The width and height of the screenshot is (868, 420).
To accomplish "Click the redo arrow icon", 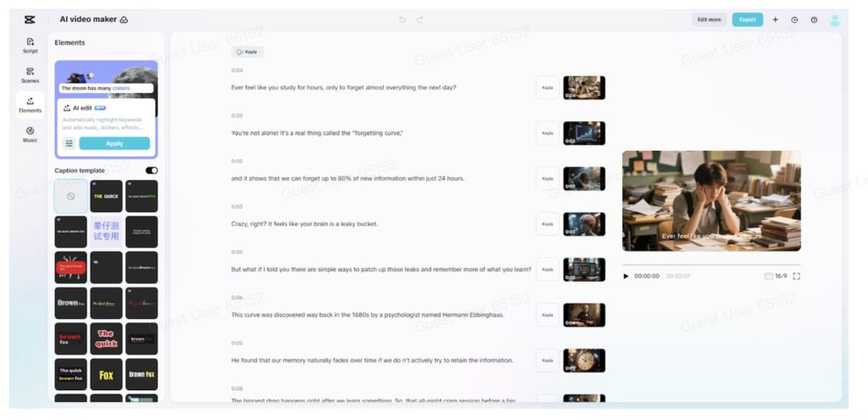I will point(420,20).
